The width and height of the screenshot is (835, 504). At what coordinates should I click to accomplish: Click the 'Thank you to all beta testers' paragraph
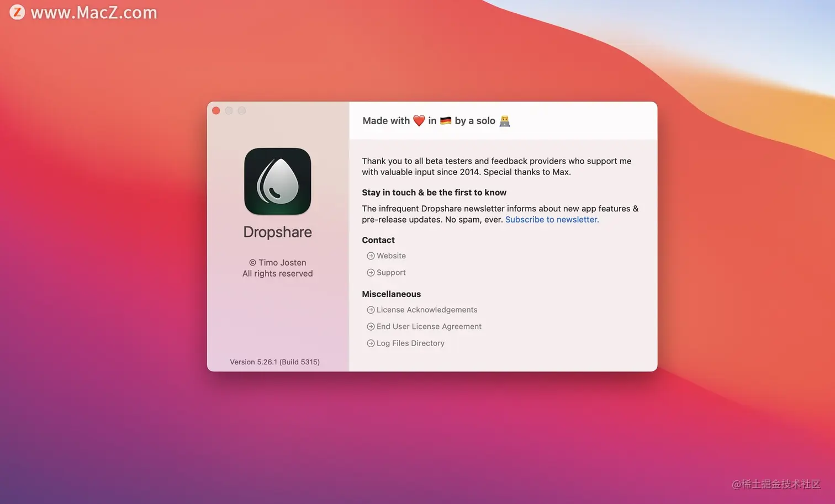(496, 167)
